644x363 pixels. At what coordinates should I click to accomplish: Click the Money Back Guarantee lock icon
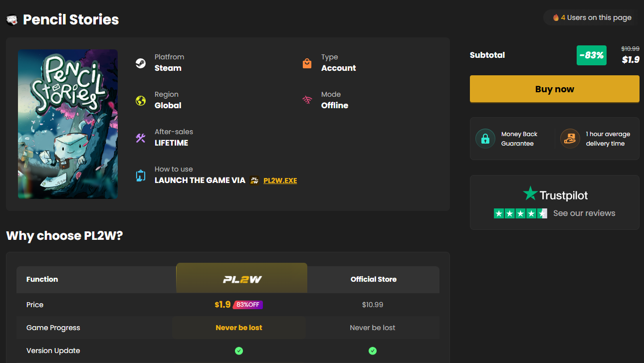coord(485,139)
